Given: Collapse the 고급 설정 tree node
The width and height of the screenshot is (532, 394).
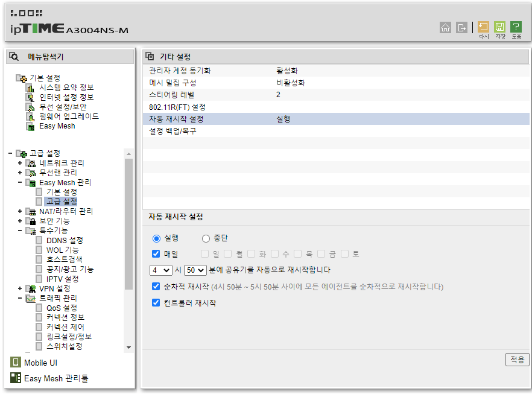Looking at the screenshot, I should point(10,153).
